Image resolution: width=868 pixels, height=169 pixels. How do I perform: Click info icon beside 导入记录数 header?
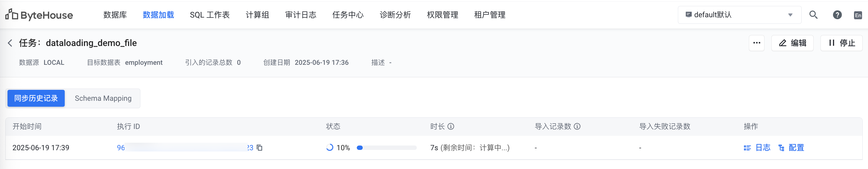pyautogui.click(x=577, y=126)
